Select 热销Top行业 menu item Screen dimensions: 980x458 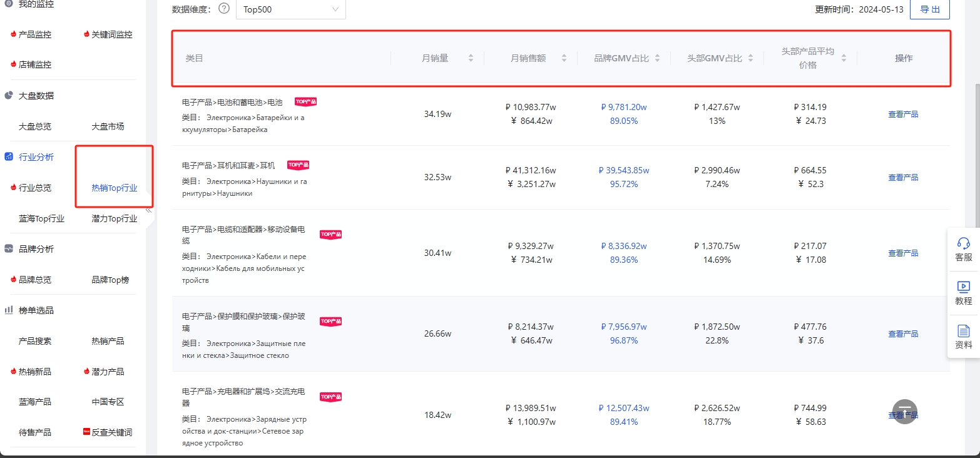[x=115, y=188]
